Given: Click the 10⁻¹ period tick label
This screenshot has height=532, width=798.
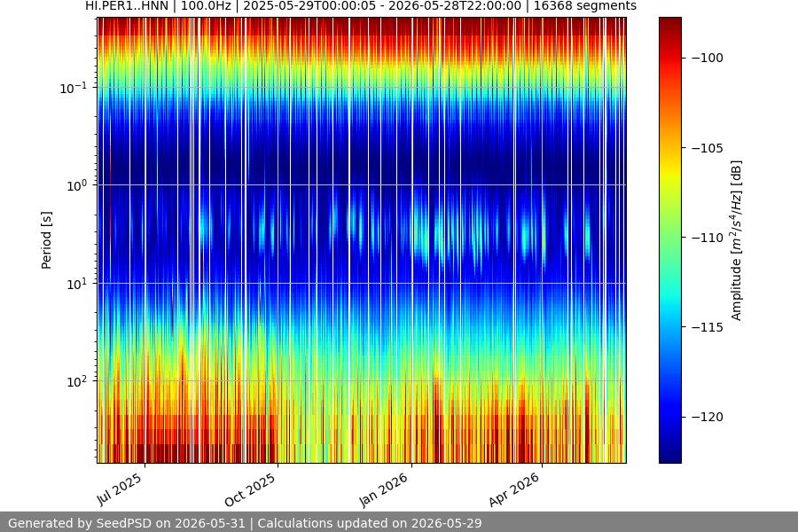Looking at the screenshot, I should point(74,88).
